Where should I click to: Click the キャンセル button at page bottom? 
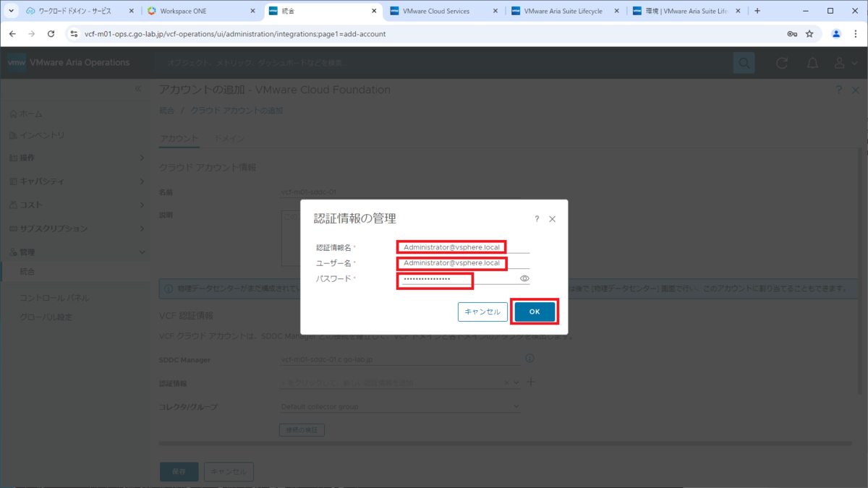pyautogui.click(x=229, y=471)
